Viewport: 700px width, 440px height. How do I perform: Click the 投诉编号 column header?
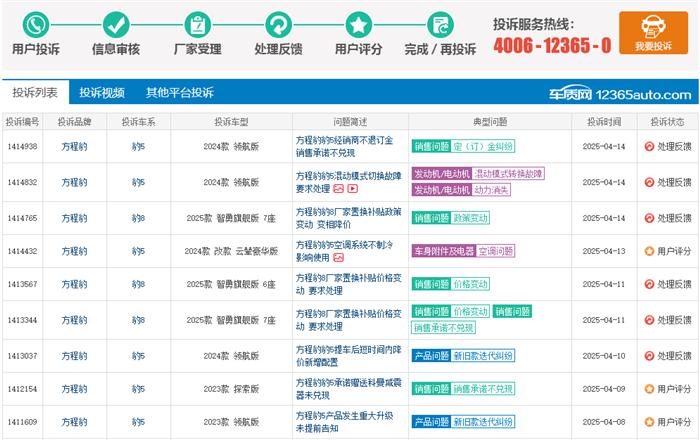(22, 122)
